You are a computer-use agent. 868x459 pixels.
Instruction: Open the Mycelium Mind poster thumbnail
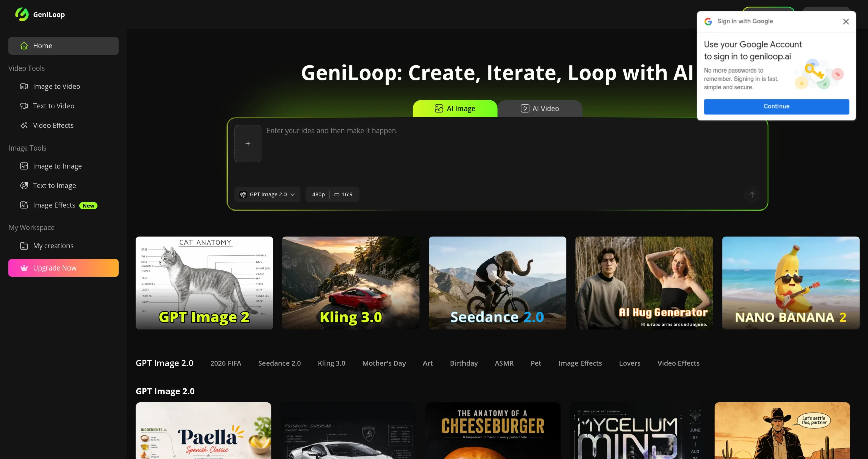coord(637,431)
